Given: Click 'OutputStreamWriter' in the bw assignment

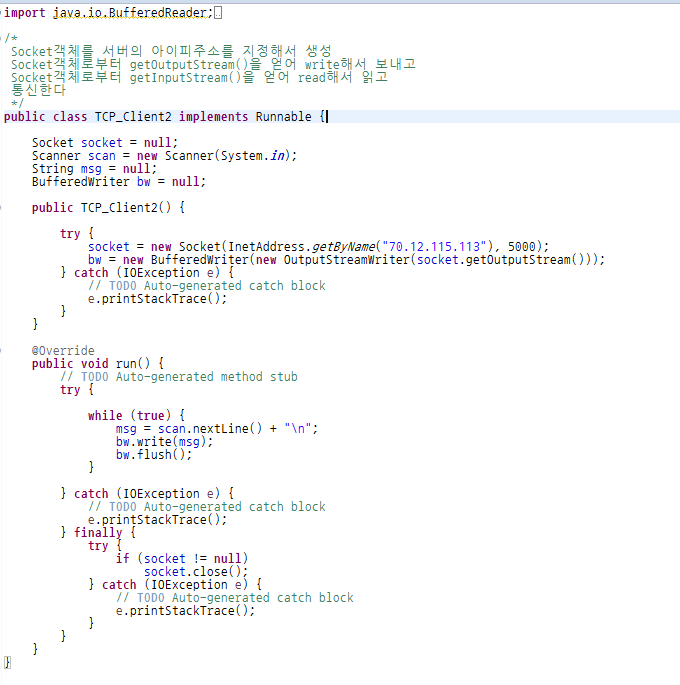Looking at the screenshot, I should point(346,260).
